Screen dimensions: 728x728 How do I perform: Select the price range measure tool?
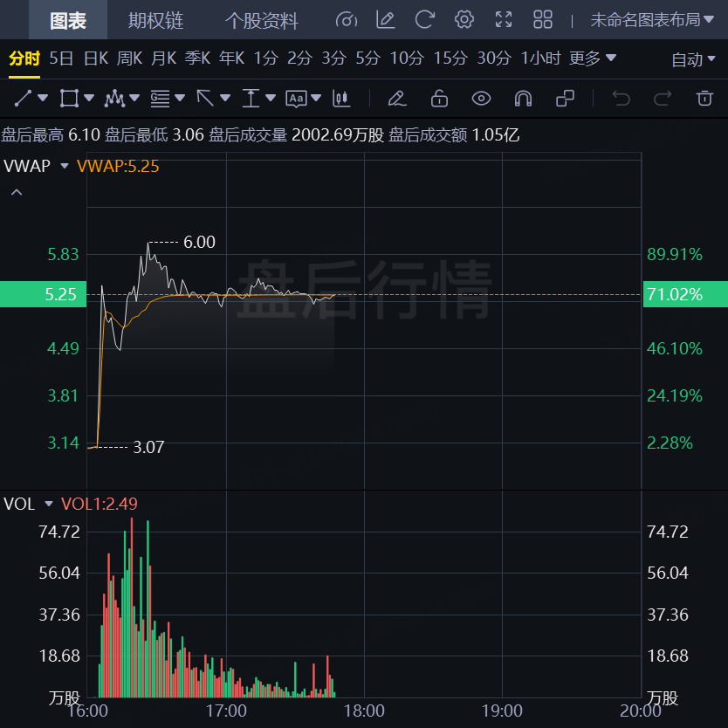(251, 99)
